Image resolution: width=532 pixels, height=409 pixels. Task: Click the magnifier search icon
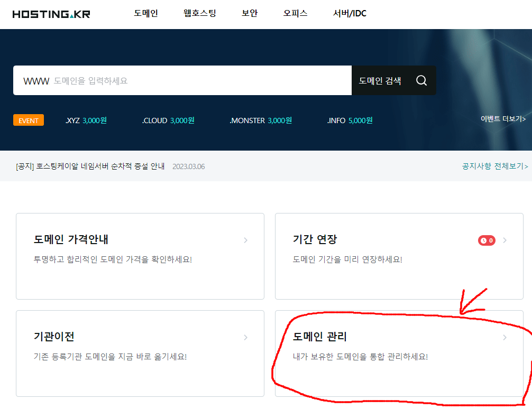pos(421,80)
